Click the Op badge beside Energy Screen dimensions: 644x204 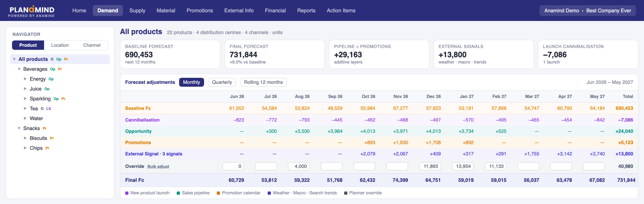[51, 79]
